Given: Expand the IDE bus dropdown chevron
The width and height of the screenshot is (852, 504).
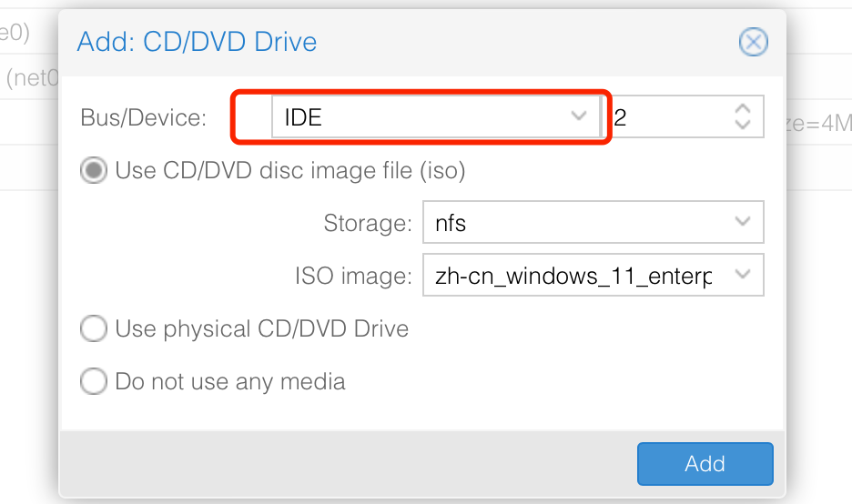Looking at the screenshot, I should pyautogui.click(x=579, y=116).
